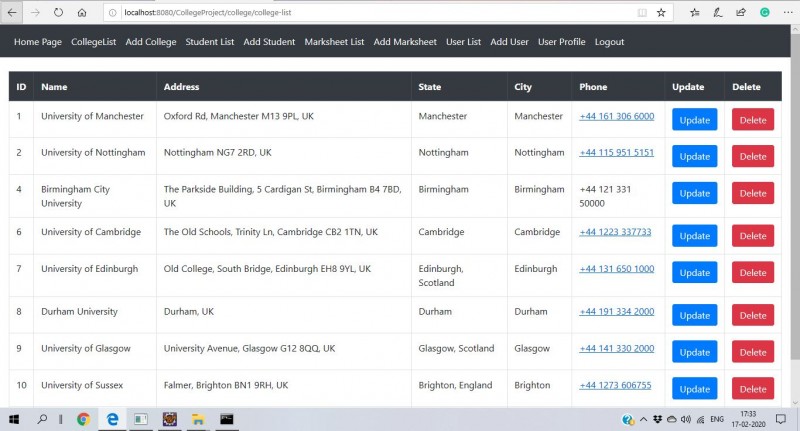This screenshot has height=431, width=800.
Task: Open the Dropbox tray icon
Action: click(x=658, y=419)
